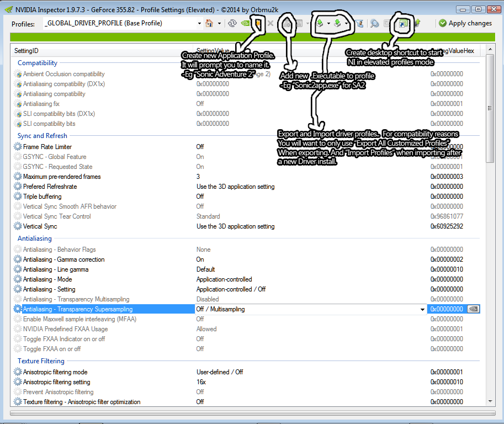This screenshot has height=424, width=504.
Task: Select the Antialiasing fix setting
Action: pyautogui.click(x=41, y=104)
